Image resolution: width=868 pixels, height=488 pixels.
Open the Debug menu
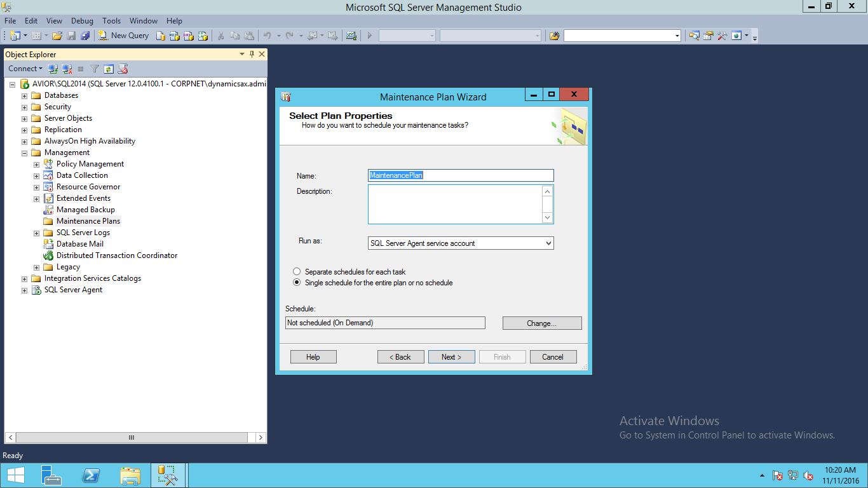click(x=82, y=21)
